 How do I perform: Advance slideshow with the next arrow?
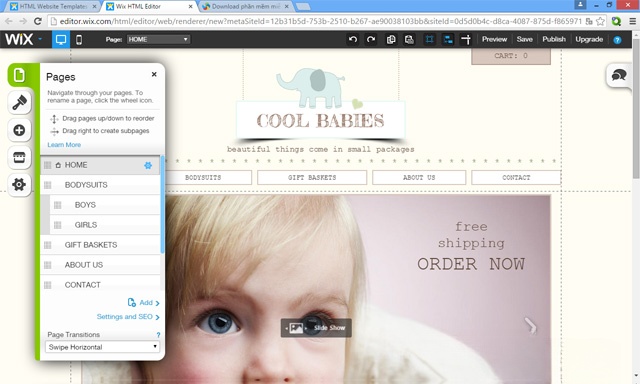530,326
